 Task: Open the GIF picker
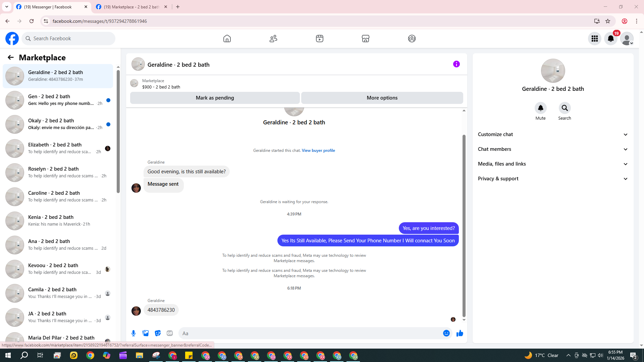[170, 333]
